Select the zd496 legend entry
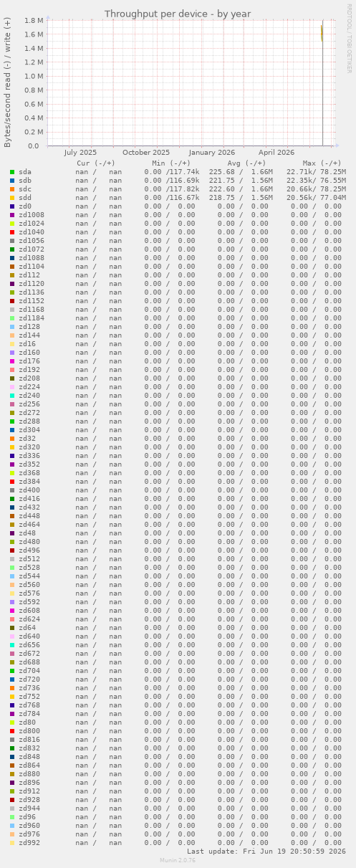The image size is (356, 868). coord(29,550)
